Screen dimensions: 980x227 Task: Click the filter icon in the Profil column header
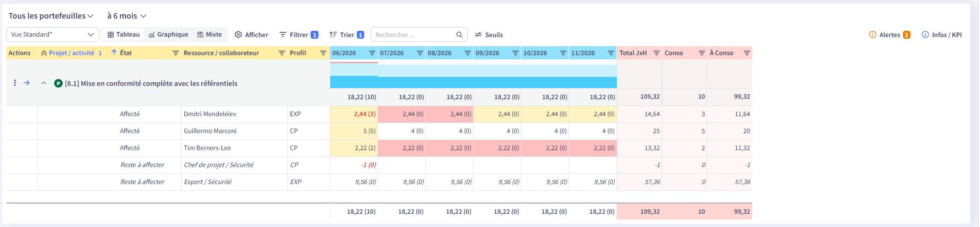click(323, 53)
